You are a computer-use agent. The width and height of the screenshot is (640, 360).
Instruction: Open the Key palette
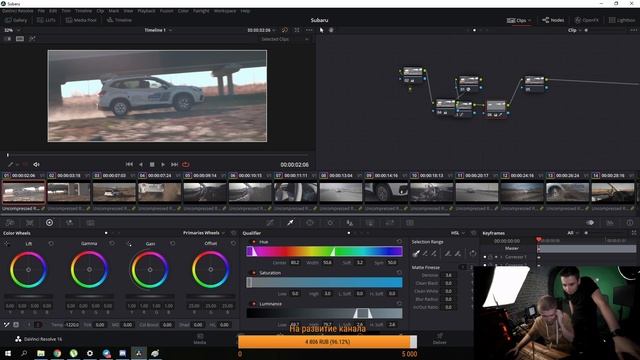[x=370, y=223]
